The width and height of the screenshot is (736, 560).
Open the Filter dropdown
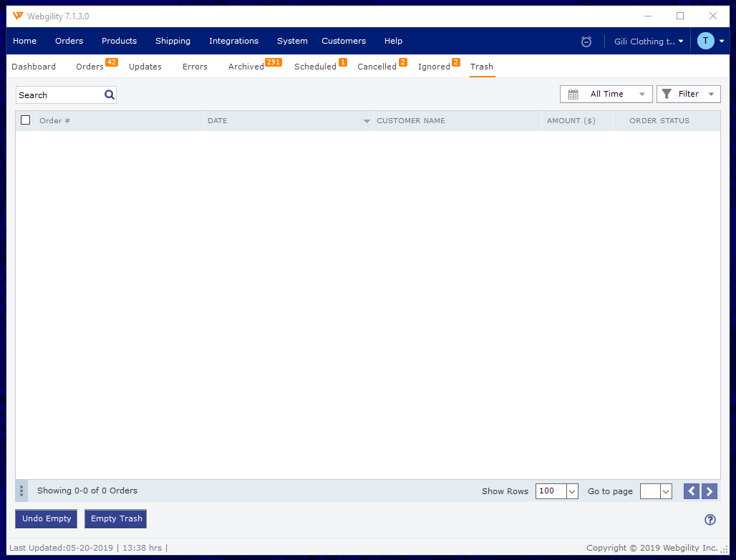688,94
